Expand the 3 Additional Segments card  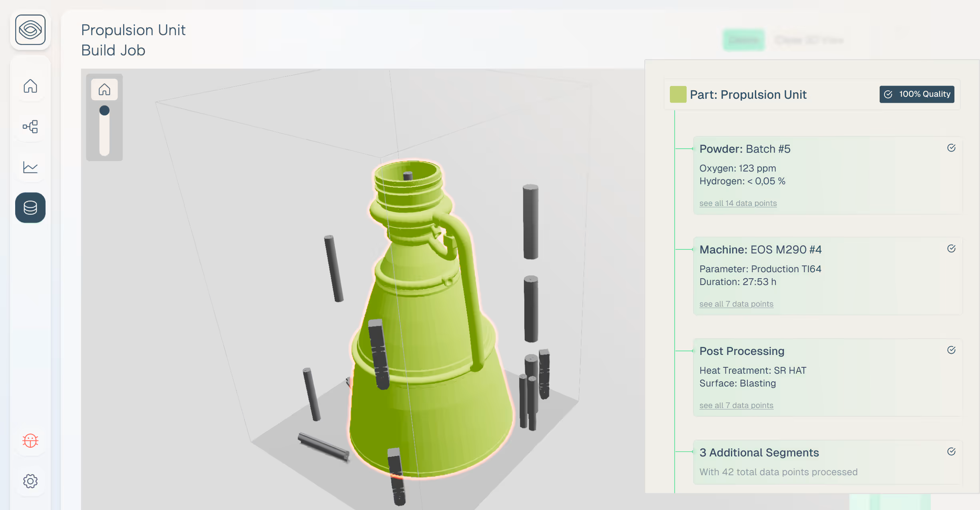(x=759, y=453)
